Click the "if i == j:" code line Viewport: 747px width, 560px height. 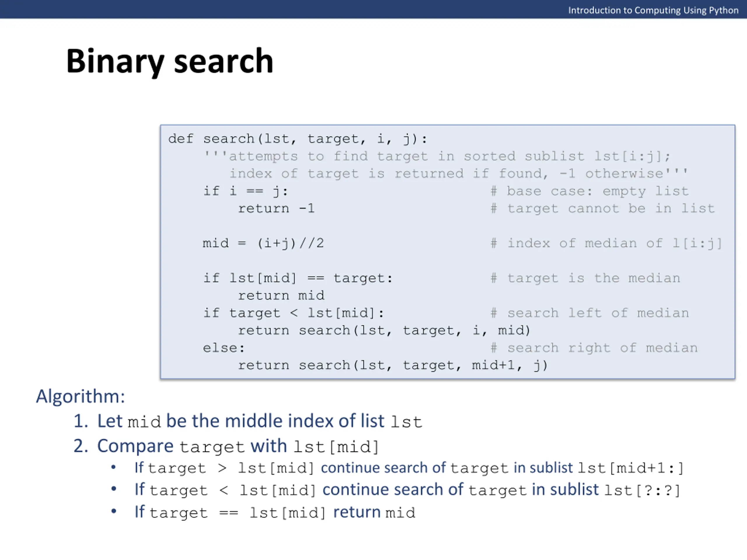(245, 191)
